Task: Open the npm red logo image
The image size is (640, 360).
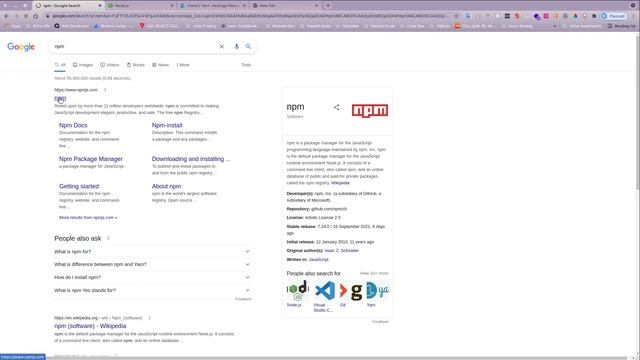Action: pos(370,110)
